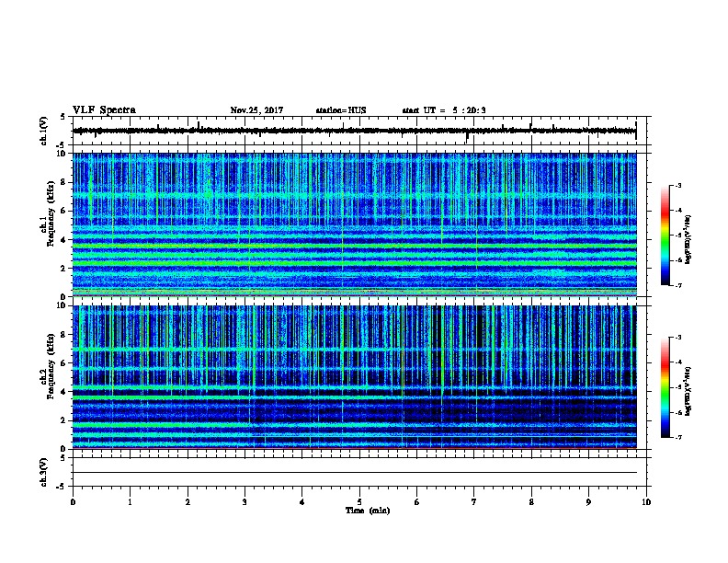Click the "ch.3(V)" axis label
Image resolution: width=728 pixels, height=563 pixels.
[x=43, y=472]
